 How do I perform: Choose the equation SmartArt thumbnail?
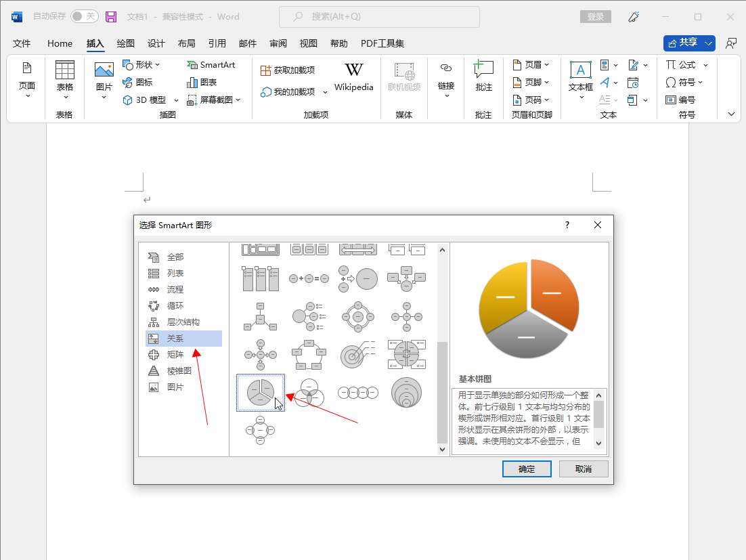pos(309,278)
